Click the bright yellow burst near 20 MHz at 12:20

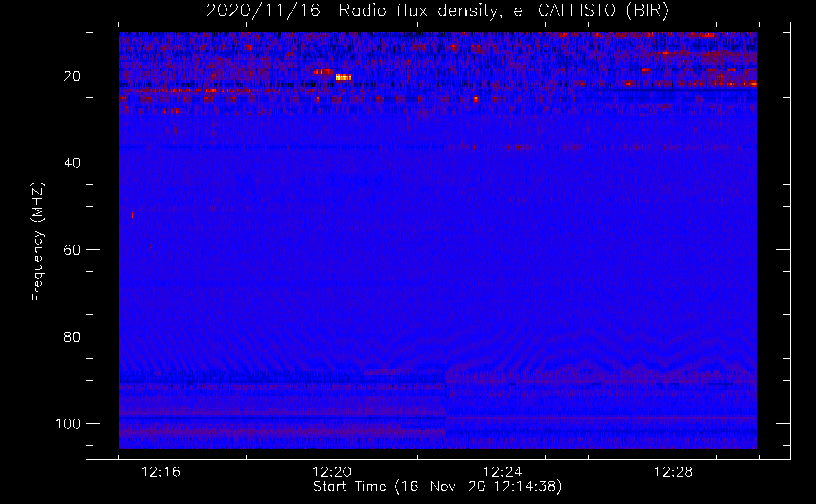(x=343, y=77)
